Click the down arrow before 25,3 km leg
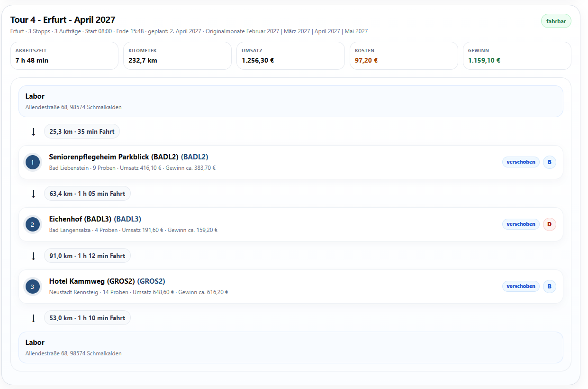 33,132
